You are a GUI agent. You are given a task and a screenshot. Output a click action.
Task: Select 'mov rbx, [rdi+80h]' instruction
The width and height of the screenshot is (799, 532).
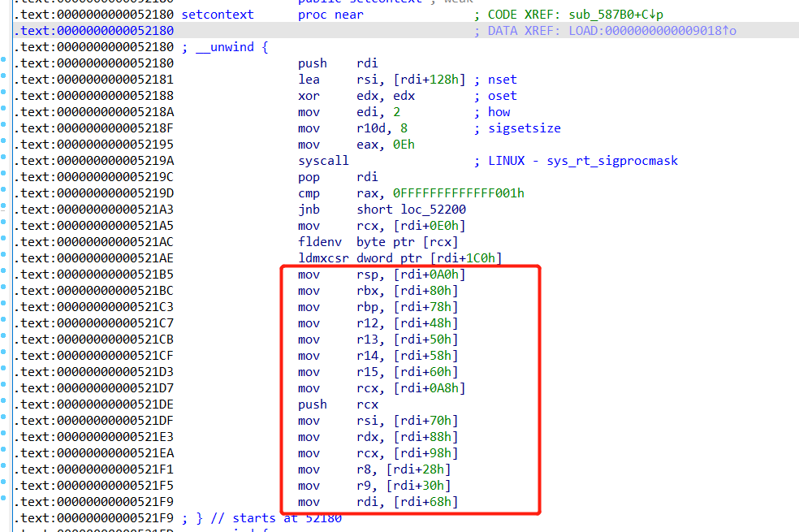pyautogui.click(x=378, y=291)
